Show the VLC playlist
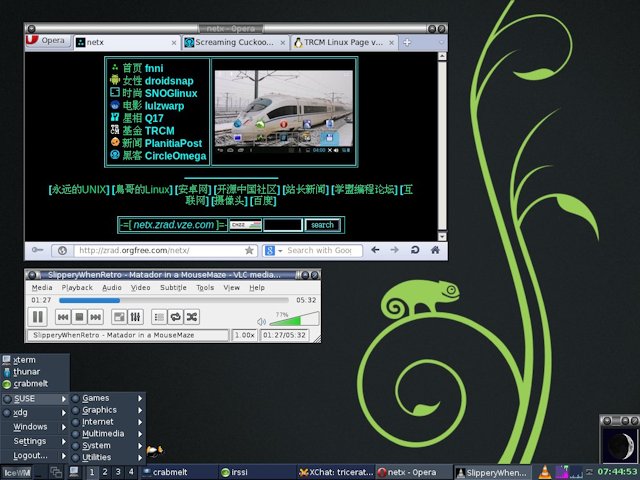 (159, 317)
